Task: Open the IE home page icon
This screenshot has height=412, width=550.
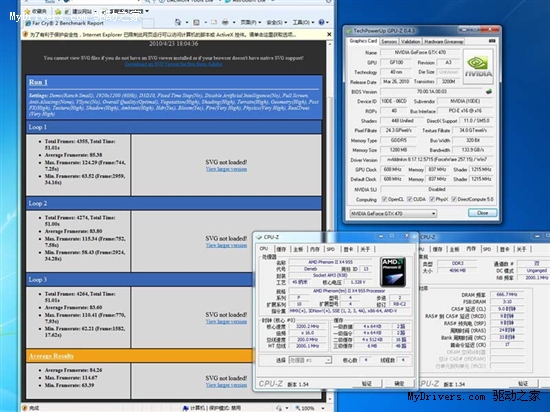Action: (x=178, y=22)
